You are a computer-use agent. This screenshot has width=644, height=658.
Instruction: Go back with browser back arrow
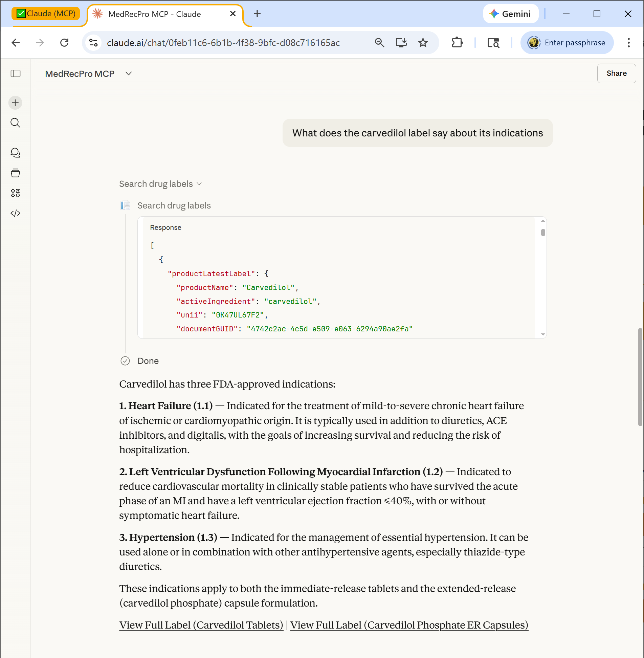tap(16, 43)
